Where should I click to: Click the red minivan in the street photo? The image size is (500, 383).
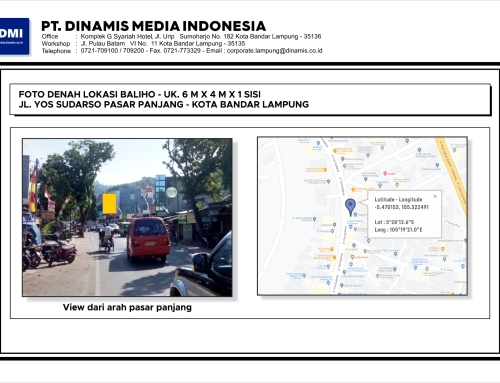click(148, 239)
